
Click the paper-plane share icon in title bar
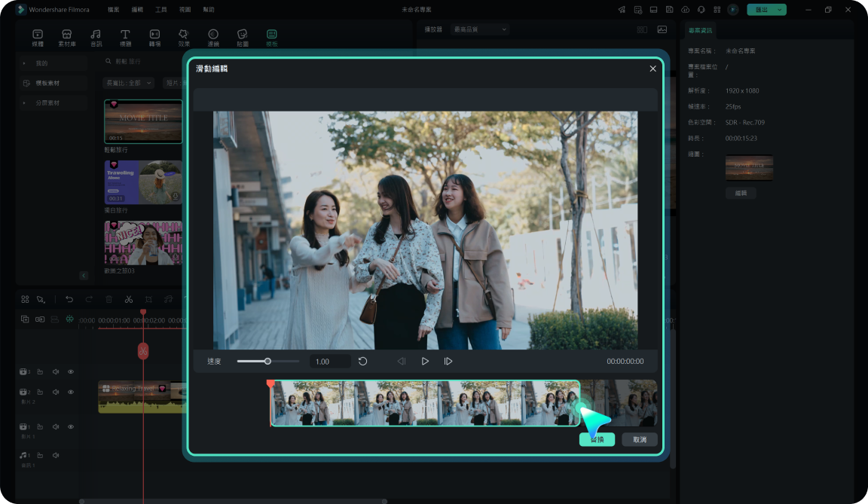point(622,9)
